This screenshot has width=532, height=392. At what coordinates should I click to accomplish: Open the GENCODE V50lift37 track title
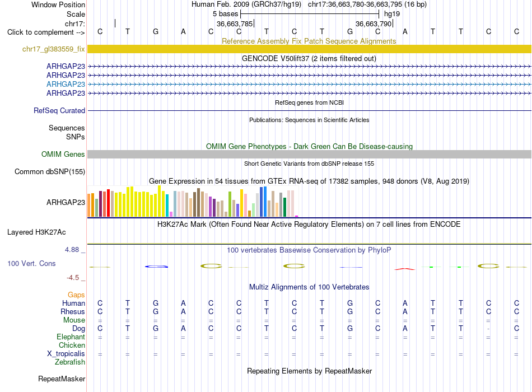coord(309,58)
